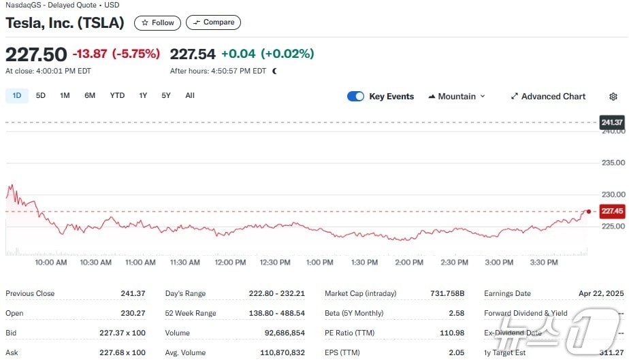Click the Earnings Date label

coord(508,294)
